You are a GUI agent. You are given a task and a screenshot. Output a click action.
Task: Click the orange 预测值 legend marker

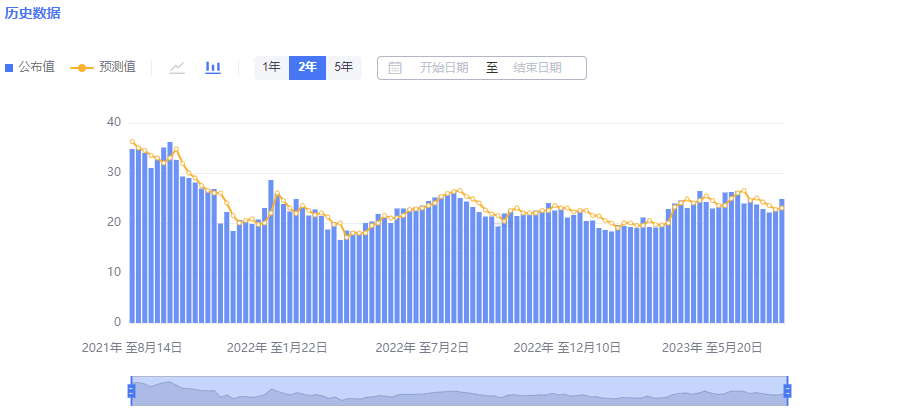tap(81, 68)
